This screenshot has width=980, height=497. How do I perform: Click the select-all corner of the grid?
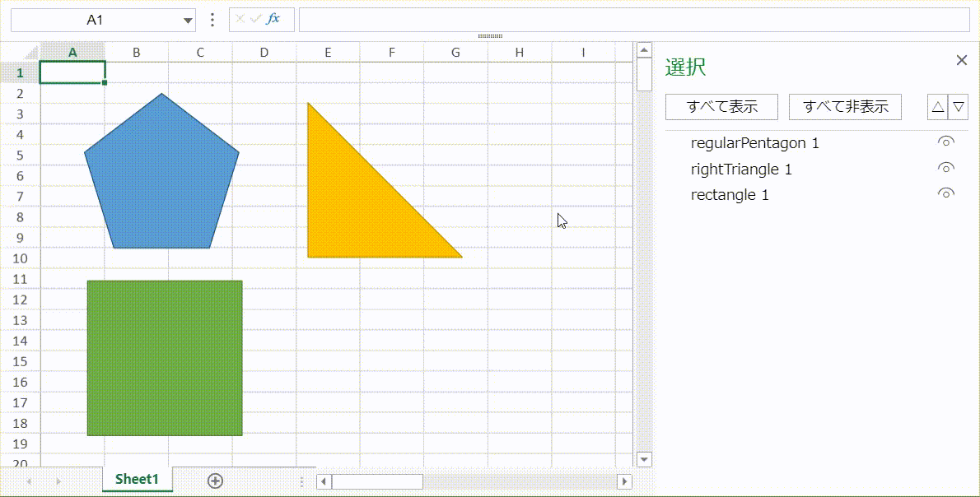click(x=30, y=53)
